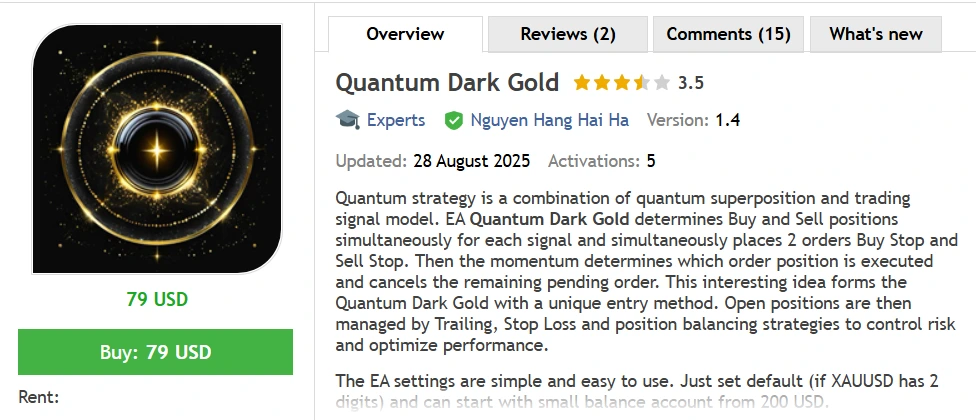This screenshot has width=976, height=420.
Task: Click the empty fifth rating star
Action: click(661, 82)
